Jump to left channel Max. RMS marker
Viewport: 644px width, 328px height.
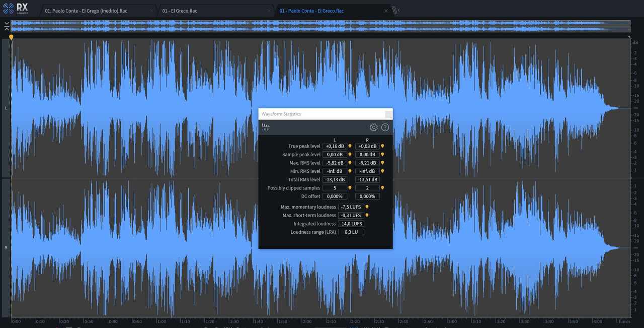[x=350, y=163]
